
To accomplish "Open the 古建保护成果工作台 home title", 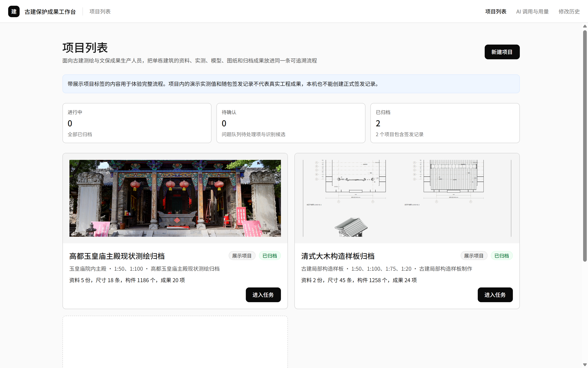I will [x=50, y=12].
